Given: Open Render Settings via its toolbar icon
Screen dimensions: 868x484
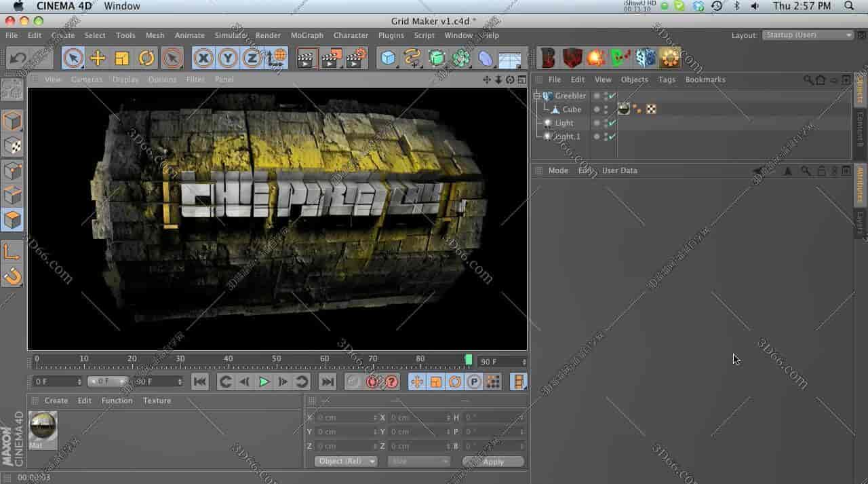Looking at the screenshot, I should (x=355, y=58).
